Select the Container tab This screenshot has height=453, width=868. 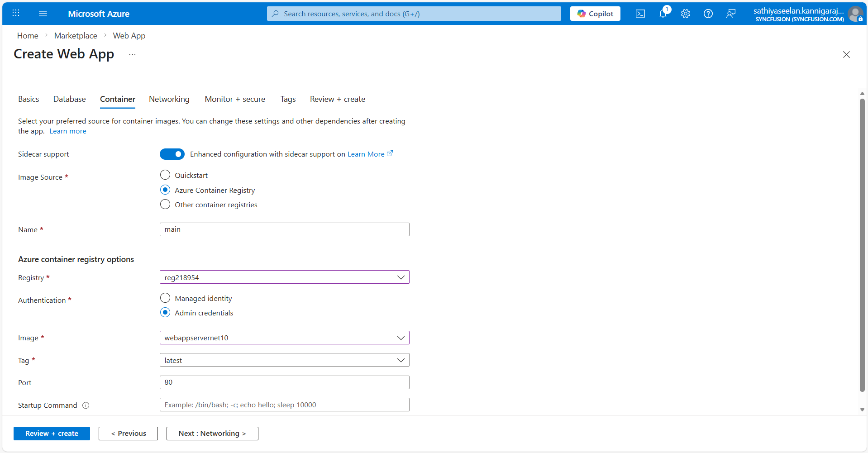(x=118, y=99)
